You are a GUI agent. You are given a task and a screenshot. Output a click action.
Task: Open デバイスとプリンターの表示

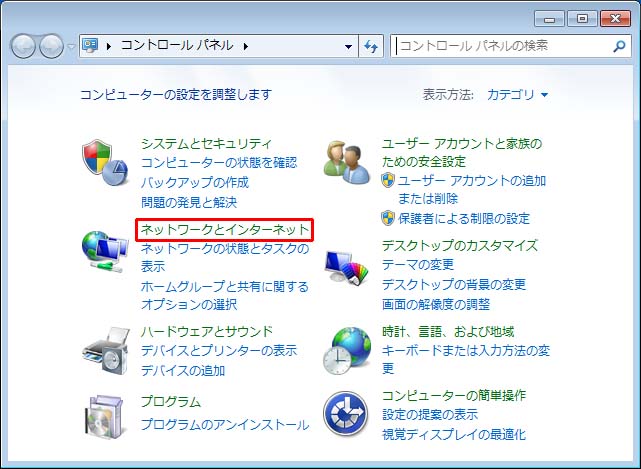219,350
